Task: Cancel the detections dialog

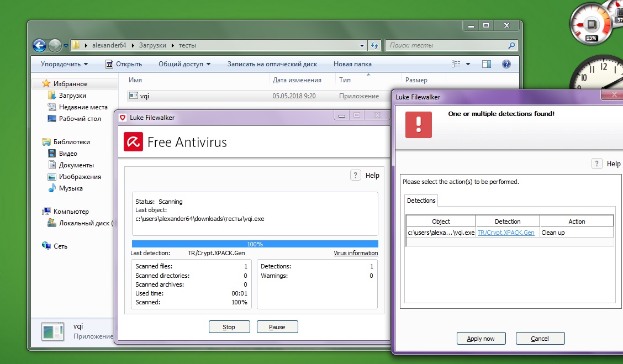Action: tap(540, 339)
